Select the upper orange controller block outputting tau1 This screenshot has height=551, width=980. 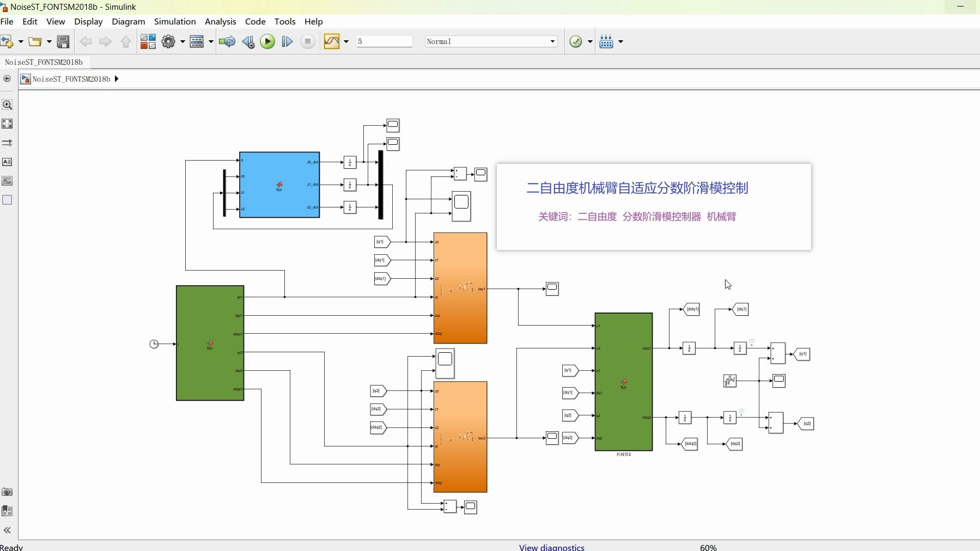click(x=460, y=288)
